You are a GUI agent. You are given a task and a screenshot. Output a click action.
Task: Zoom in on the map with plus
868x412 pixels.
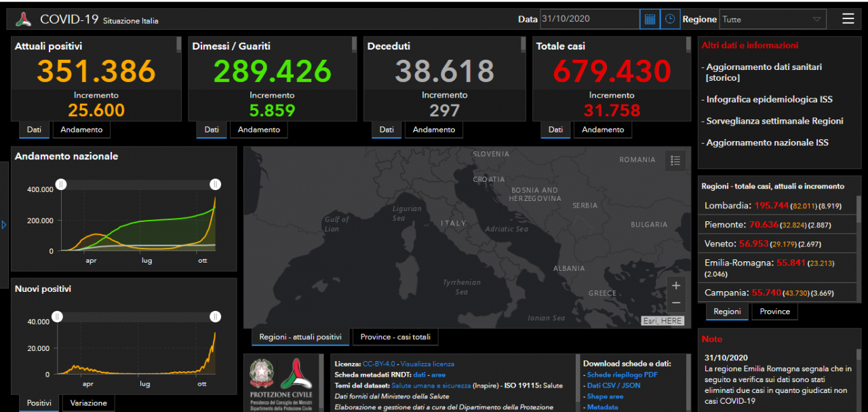(675, 286)
